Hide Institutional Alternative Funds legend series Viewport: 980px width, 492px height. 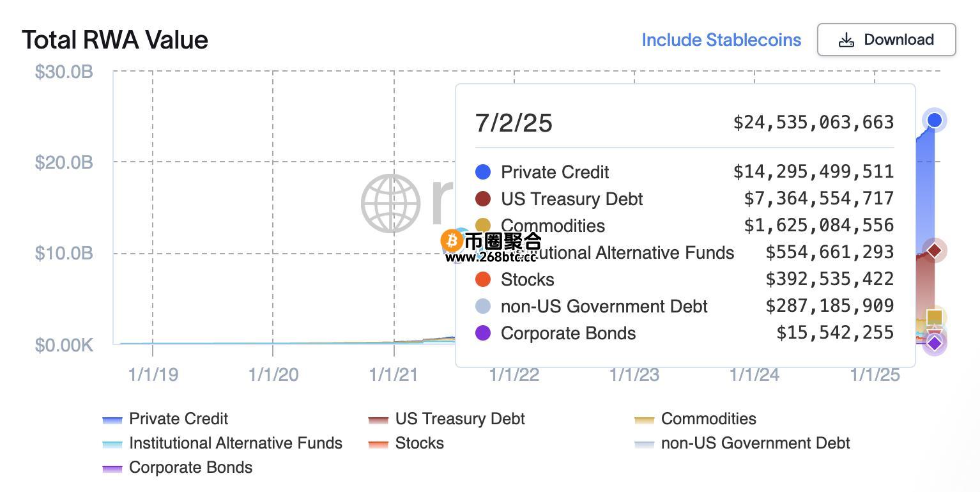point(222,443)
